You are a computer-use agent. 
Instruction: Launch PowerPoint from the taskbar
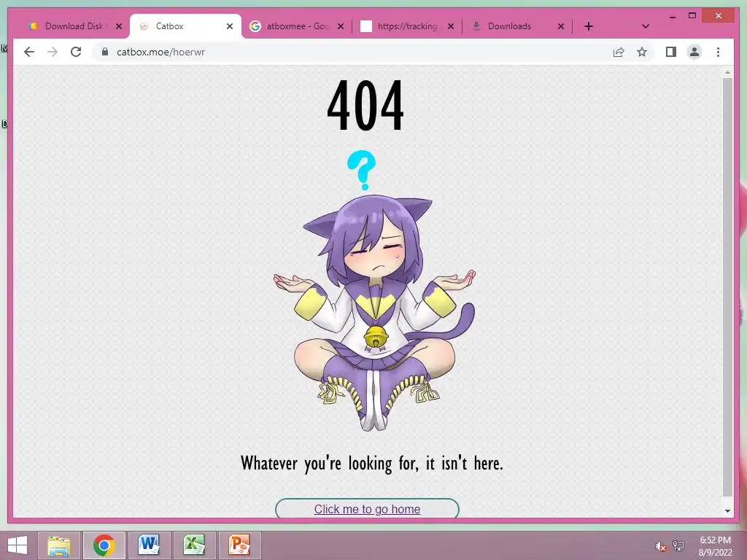point(239,545)
